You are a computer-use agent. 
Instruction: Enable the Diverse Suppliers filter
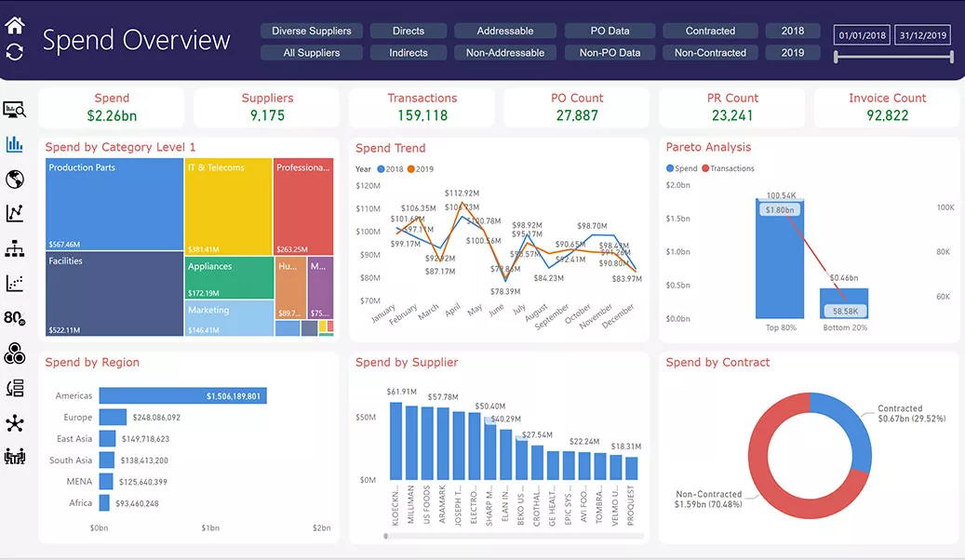pyautogui.click(x=311, y=30)
